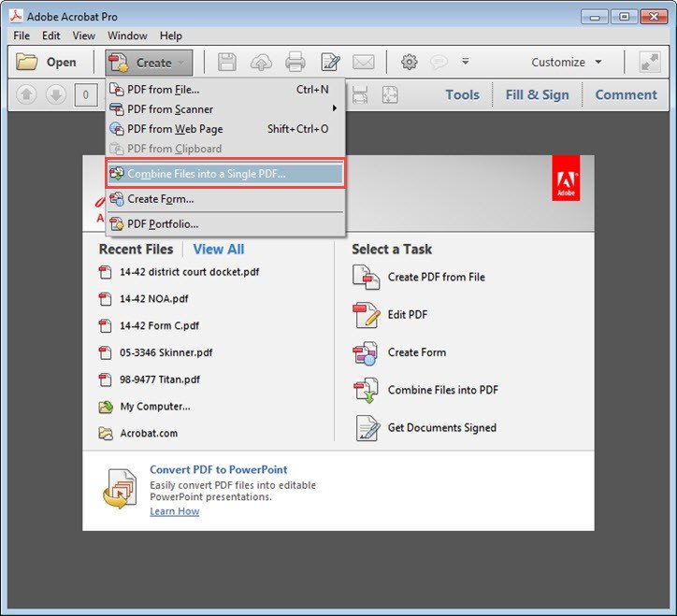Toggle read mode with the expand arrows icon

(649, 63)
